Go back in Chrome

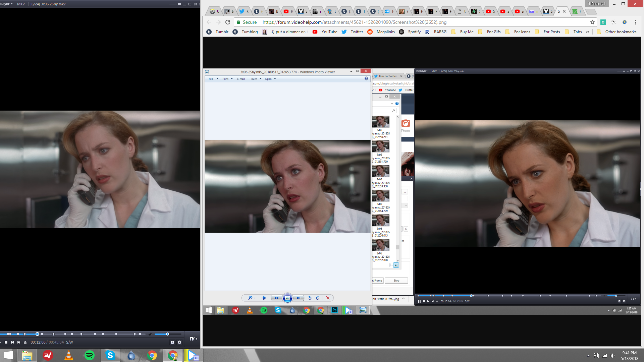[x=209, y=22]
